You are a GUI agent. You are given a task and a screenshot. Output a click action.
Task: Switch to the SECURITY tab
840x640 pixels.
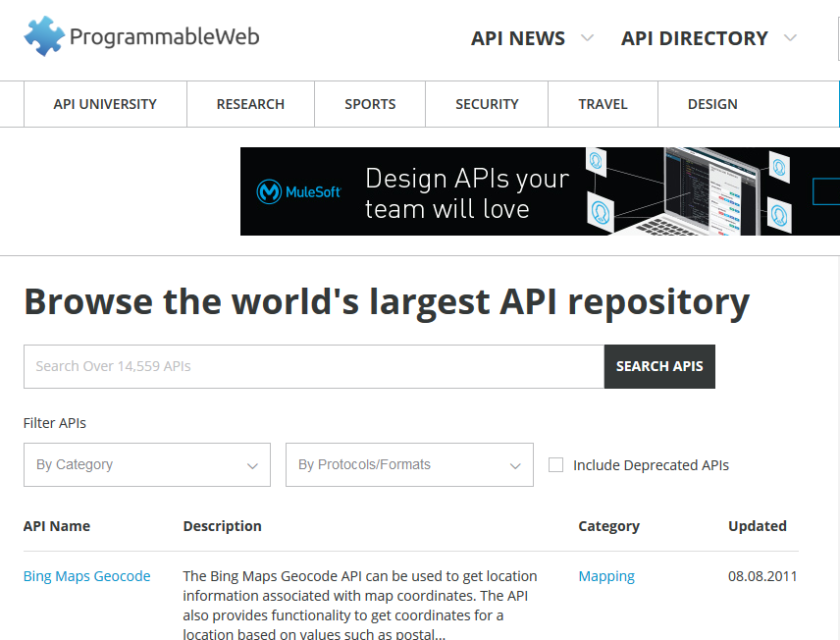(487, 104)
